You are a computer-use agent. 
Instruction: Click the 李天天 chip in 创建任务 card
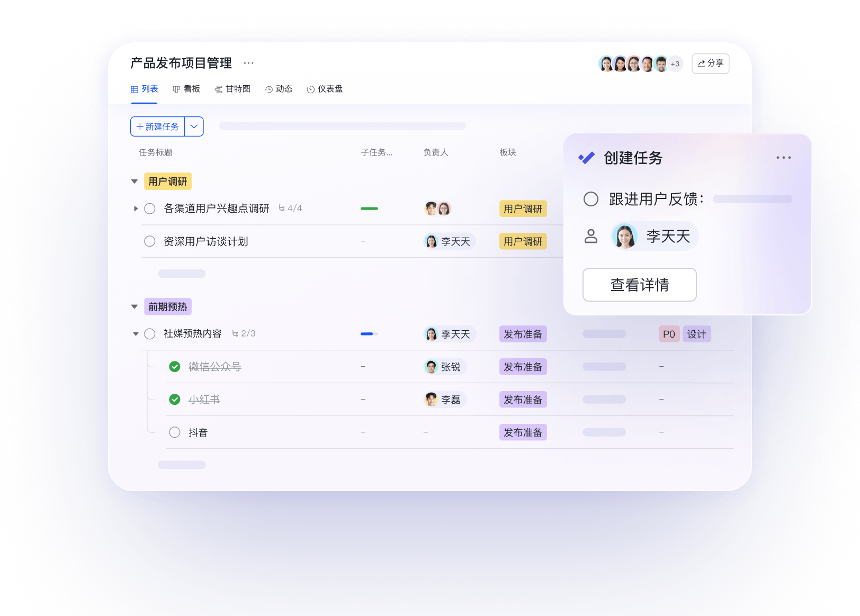tap(655, 236)
